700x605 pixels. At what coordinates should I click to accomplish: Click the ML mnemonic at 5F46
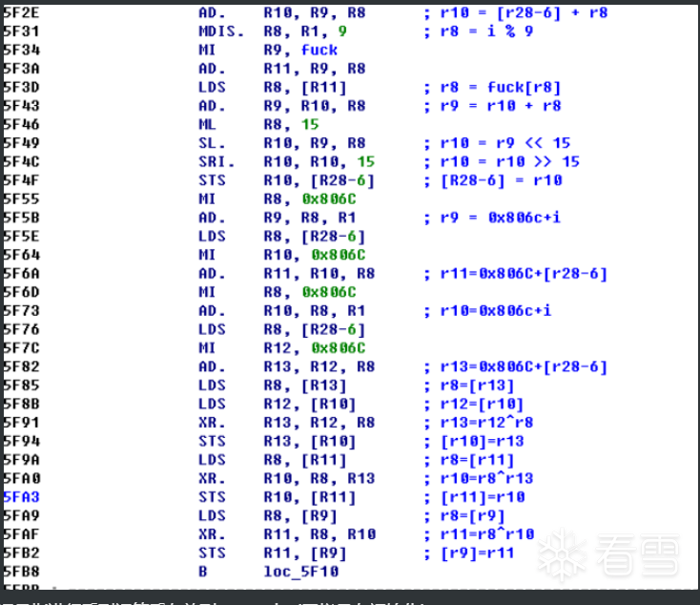(x=207, y=124)
